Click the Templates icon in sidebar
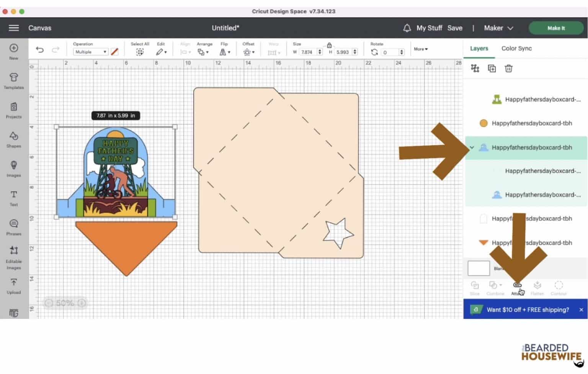 tap(14, 80)
